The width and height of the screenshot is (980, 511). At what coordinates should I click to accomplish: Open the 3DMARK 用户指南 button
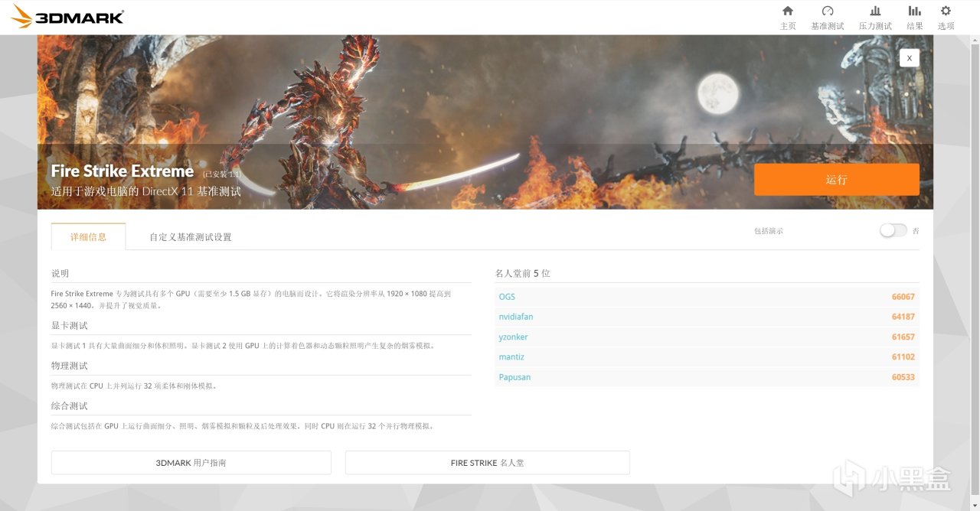191,463
